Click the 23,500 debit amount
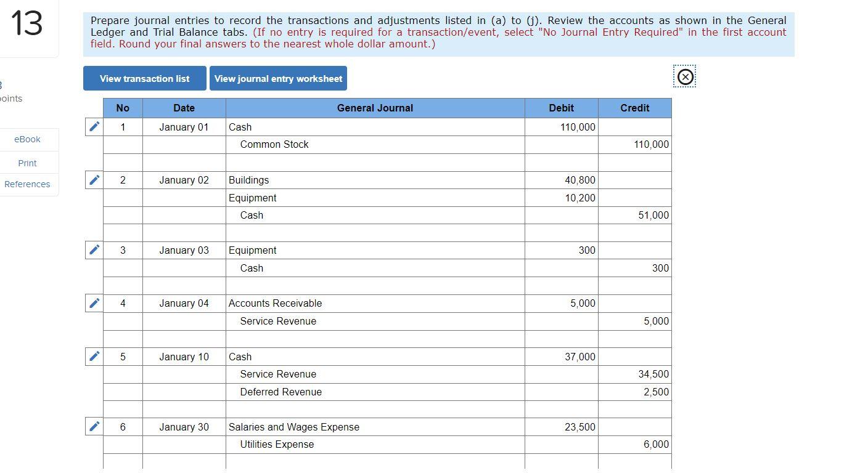Screen dimensions: 868x473 click(562, 427)
